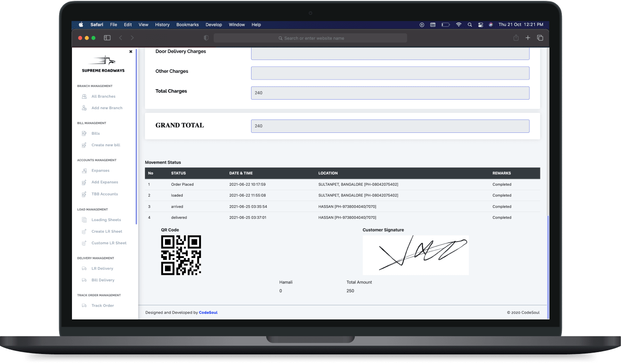Click the Supreme Roadways truck logo
This screenshot has height=364, width=621.
(103, 61)
